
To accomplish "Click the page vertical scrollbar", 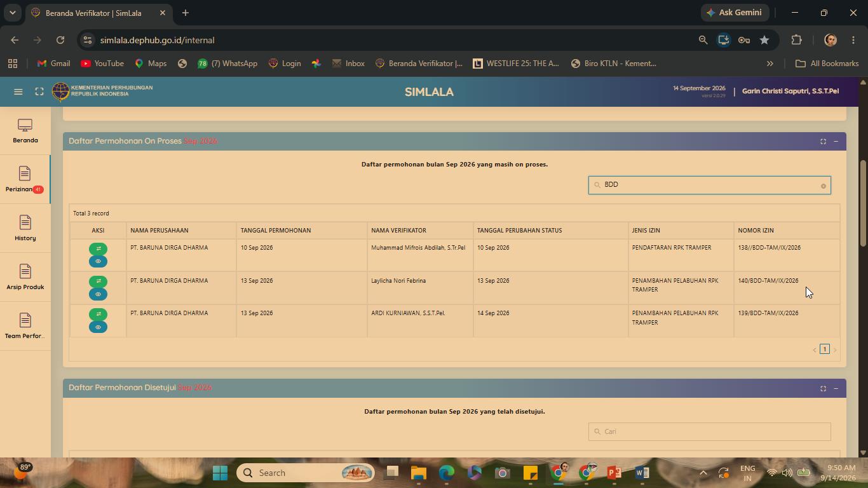I will pyautogui.click(x=862, y=203).
